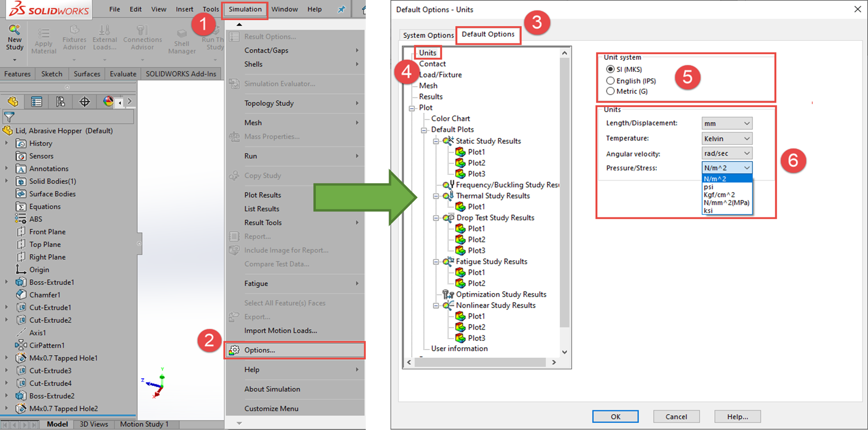Viewport: 868px width, 430px height.
Task: Click the Front Plane icon
Action: click(21, 232)
